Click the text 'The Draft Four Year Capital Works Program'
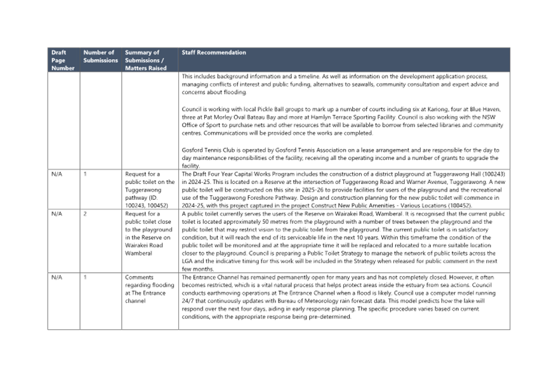Image resolution: width=554 pixels, height=392 pixels. [238, 174]
